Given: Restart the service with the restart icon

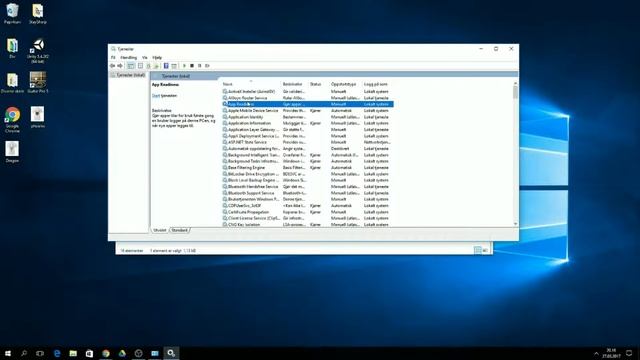Looking at the screenshot, I should pyautogui.click(x=207, y=66).
